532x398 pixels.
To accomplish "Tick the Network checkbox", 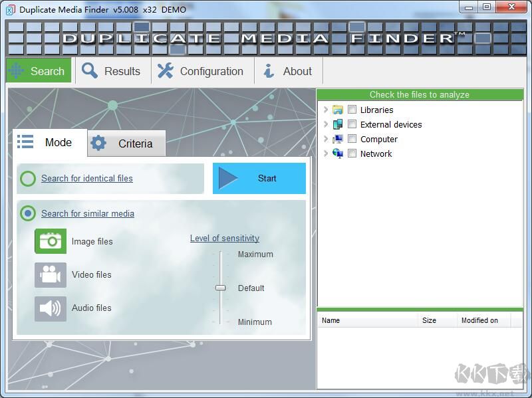I will point(352,153).
